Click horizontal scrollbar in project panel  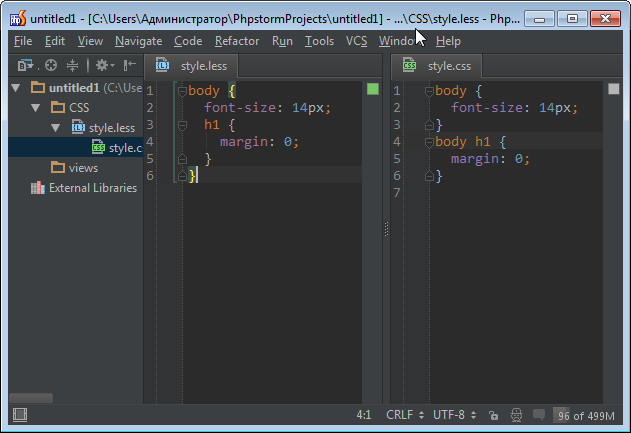[31, 398]
